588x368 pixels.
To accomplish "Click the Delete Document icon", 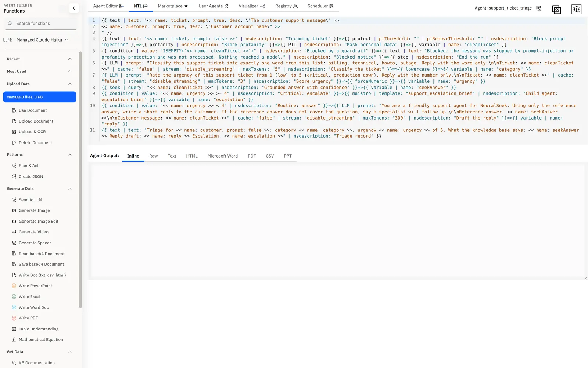I will [14, 143].
